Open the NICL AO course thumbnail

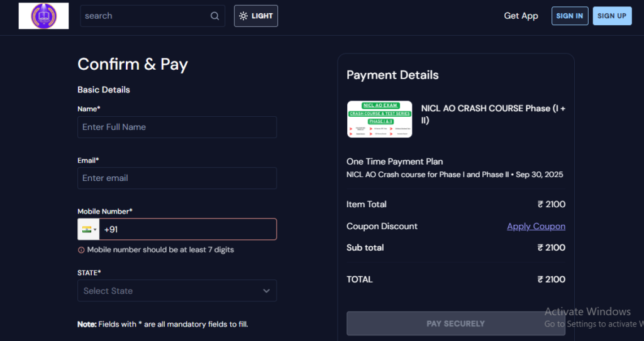379,119
